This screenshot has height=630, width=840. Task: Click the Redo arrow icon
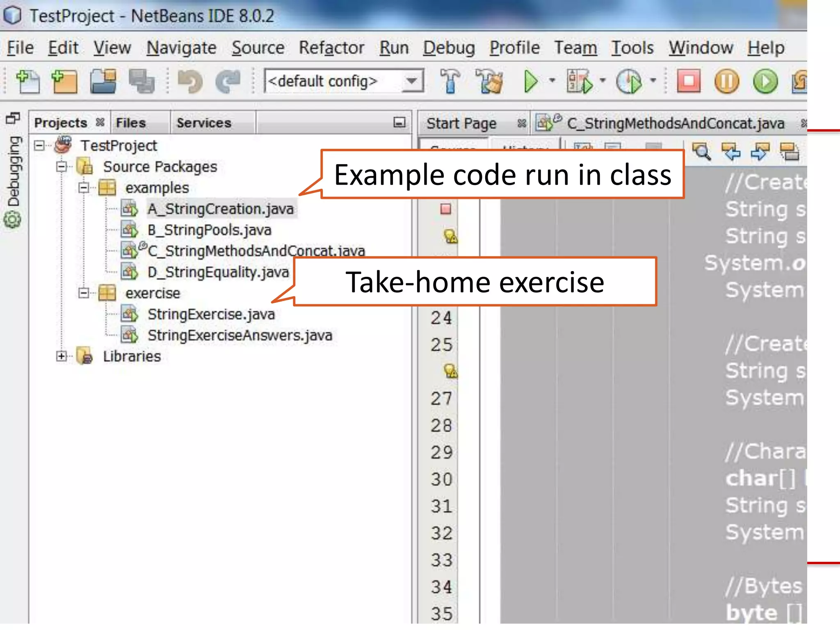pyautogui.click(x=228, y=81)
